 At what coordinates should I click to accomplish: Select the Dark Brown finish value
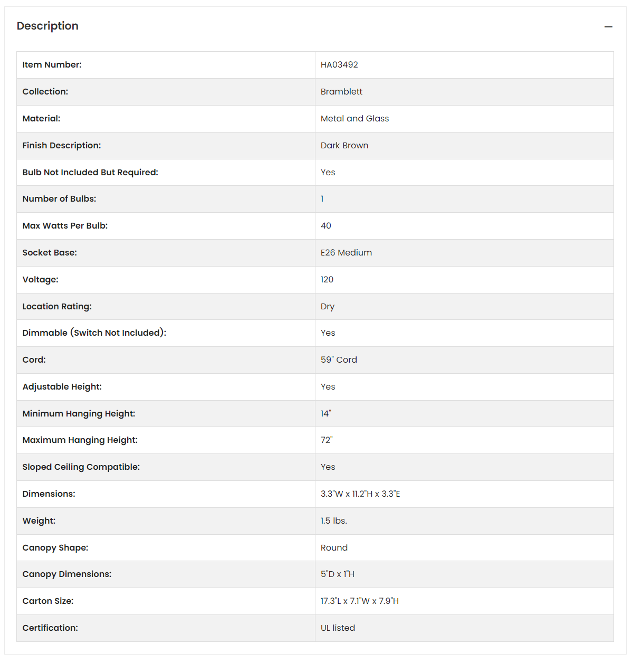(x=344, y=146)
